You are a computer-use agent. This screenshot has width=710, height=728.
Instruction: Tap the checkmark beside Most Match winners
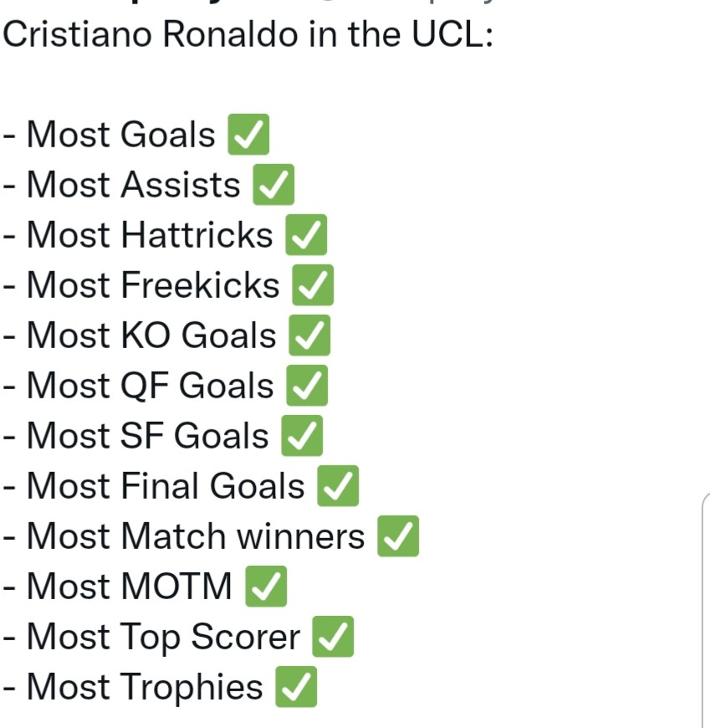[398, 537]
